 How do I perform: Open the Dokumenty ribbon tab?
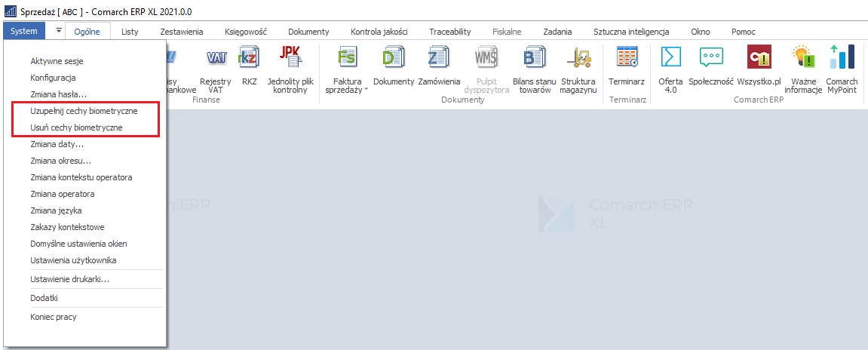tap(308, 32)
